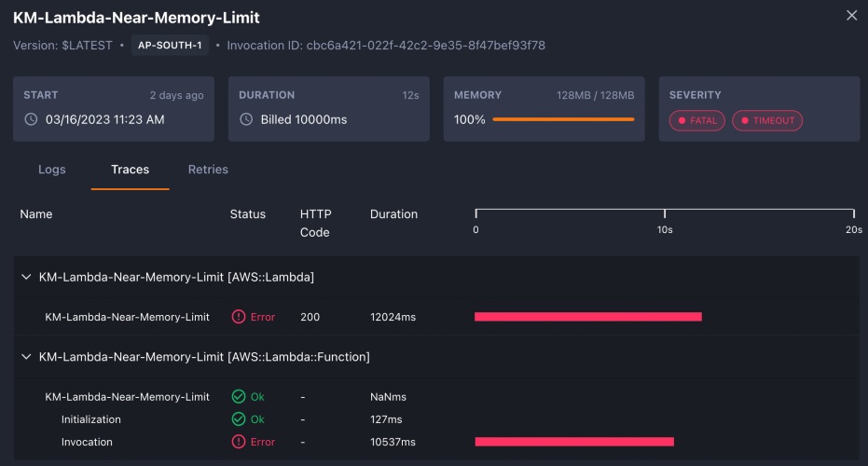Select the Initialization trace row name
The image size is (868, 466).
point(90,419)
